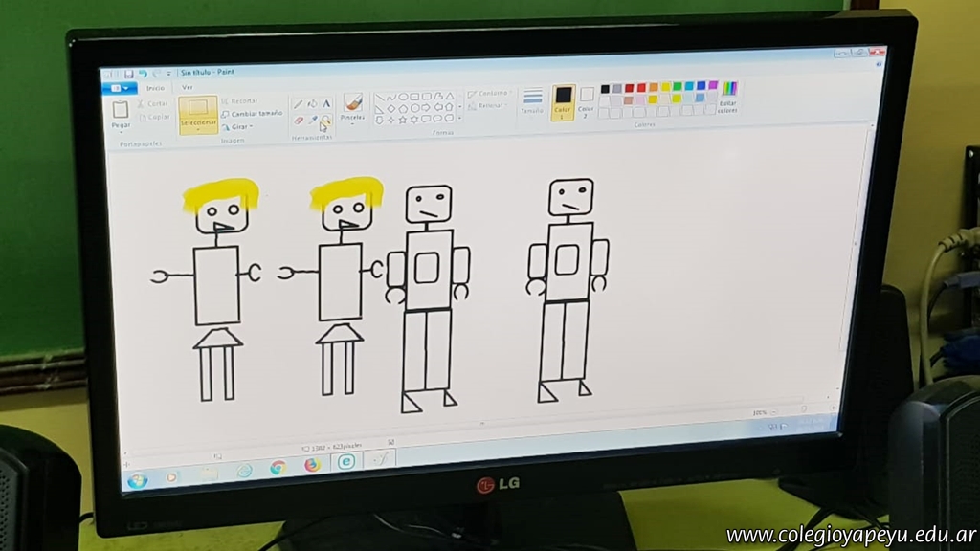
Task: Switch to the Ver tab
Action: [188, 87]
